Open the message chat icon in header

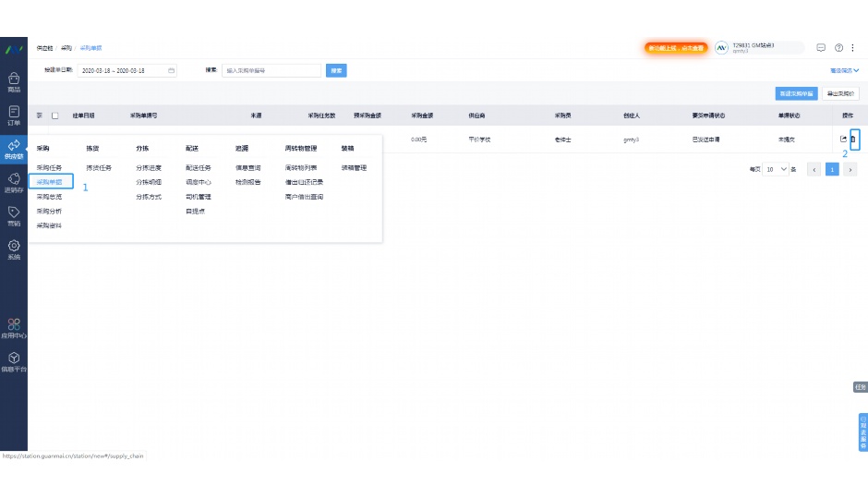tap(821, 48)
